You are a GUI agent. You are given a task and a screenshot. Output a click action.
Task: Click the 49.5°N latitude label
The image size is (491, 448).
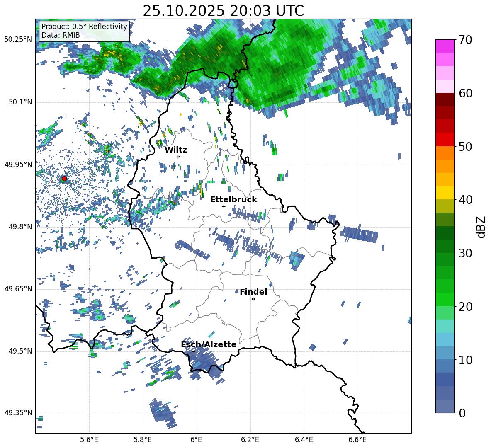pyautogui.click(x=20, y=351)
